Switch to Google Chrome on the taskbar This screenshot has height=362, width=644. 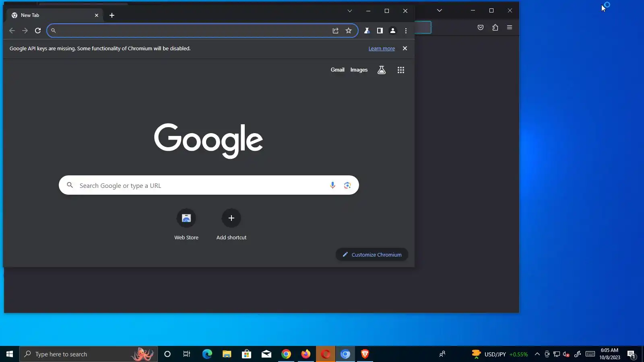[286, 354]
